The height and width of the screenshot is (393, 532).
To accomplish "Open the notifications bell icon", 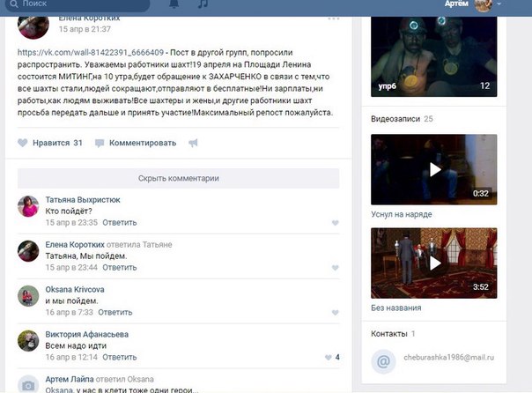I will (x=174, y=4).
